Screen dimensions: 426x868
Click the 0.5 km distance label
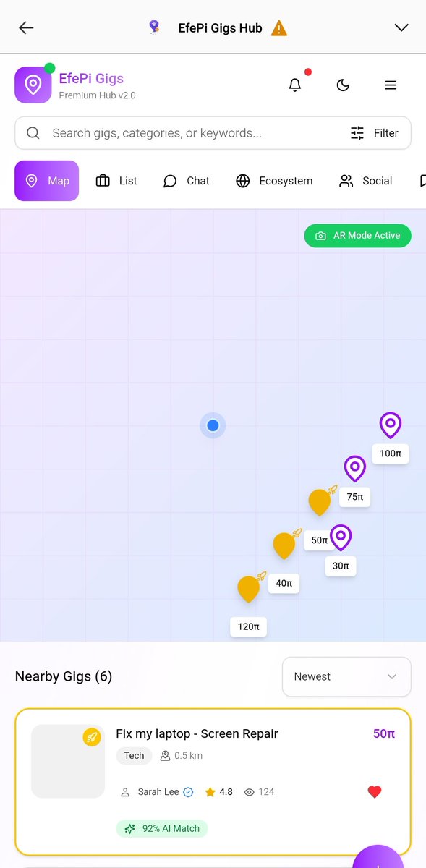coord(181,756)
